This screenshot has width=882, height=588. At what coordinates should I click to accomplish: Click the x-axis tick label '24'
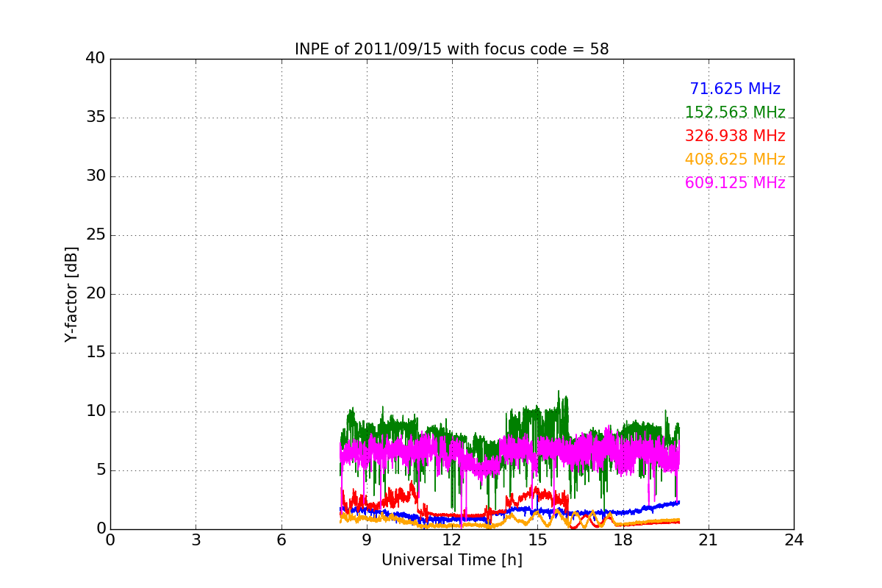pos(794,540)
